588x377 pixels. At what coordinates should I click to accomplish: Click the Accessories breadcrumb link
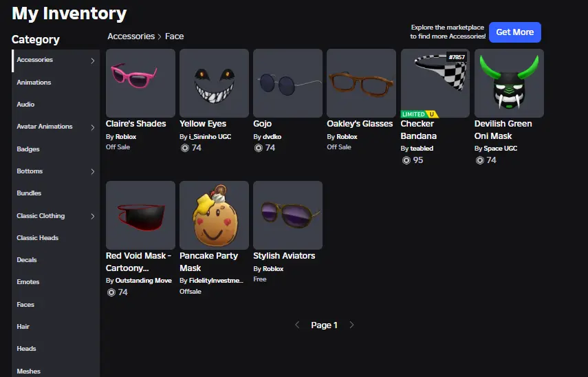point(131,36)
